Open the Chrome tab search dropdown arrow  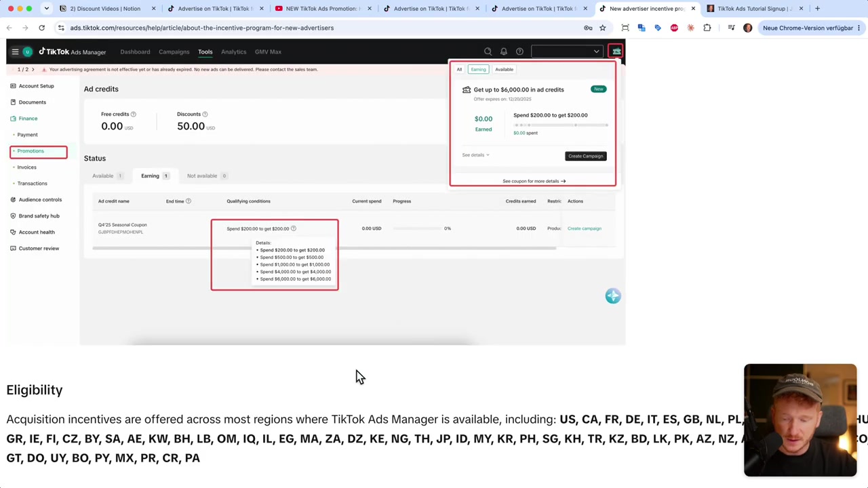[46, 9]
